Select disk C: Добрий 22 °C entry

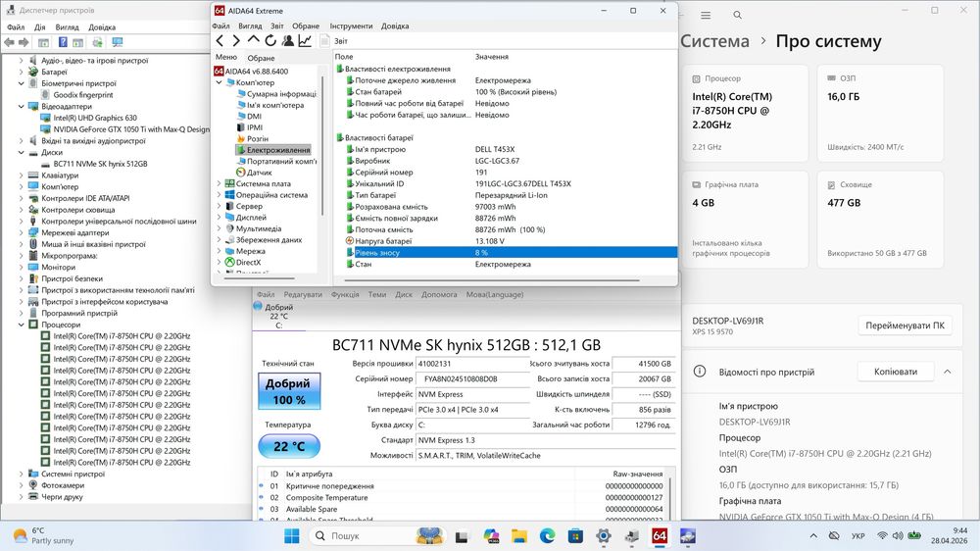278,316
